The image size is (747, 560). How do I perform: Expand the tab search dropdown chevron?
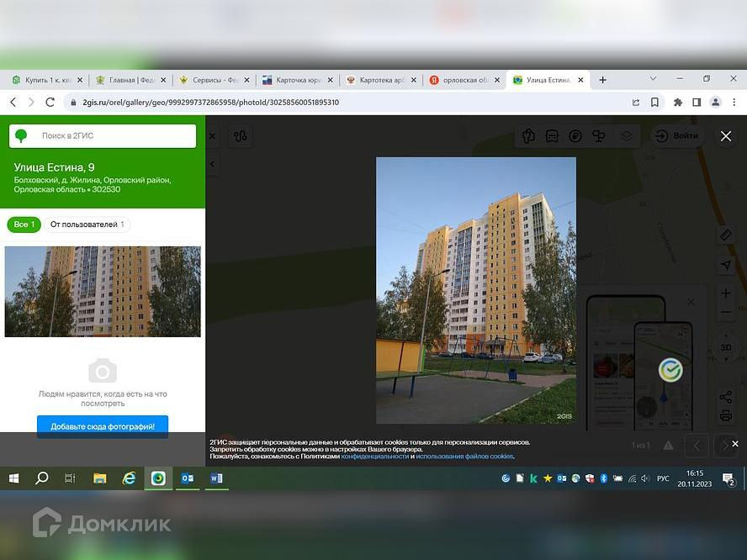click(x=653, y=78)
